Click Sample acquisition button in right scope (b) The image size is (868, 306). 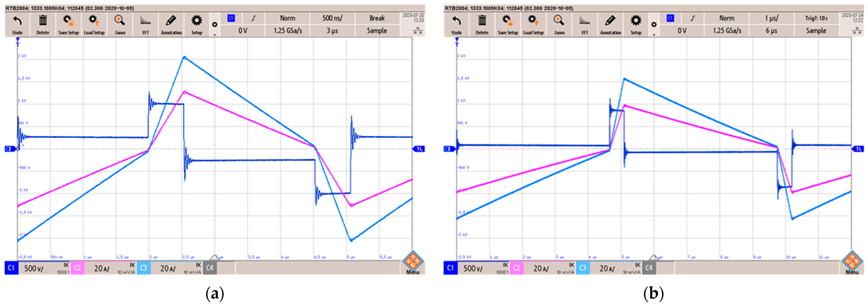(816, 31)
